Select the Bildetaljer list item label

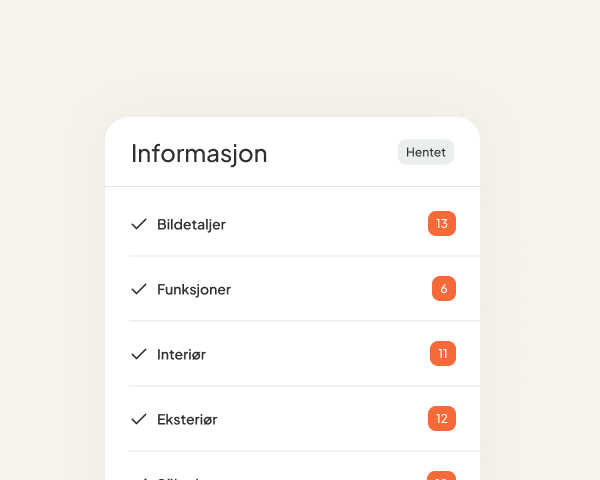(x=191, y=224)
